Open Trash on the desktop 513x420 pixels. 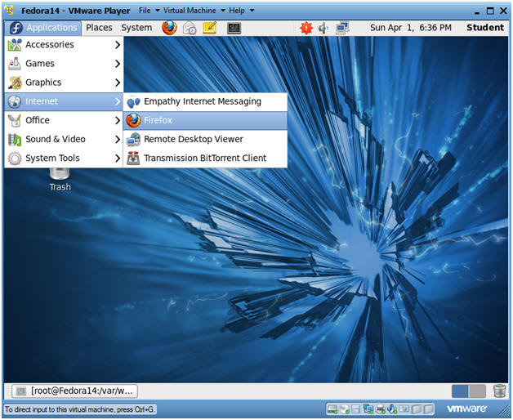point(60,180)
